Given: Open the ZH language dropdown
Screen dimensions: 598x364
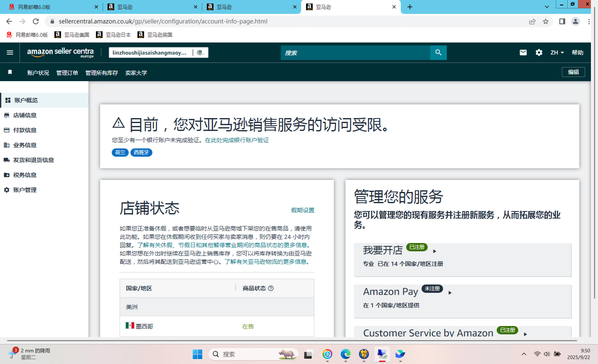Looking at the screenshot, I should coord(557,52).
